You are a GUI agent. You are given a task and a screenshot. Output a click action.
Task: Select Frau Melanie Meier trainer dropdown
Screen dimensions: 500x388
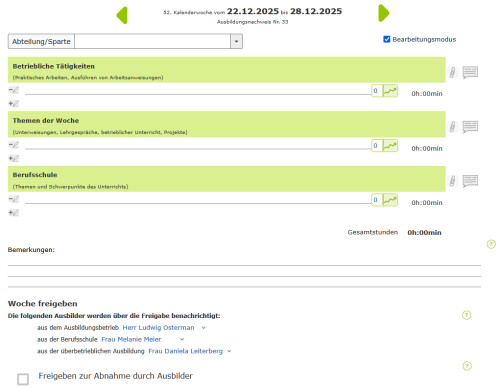pyautogui.click(x=143, y=339)
